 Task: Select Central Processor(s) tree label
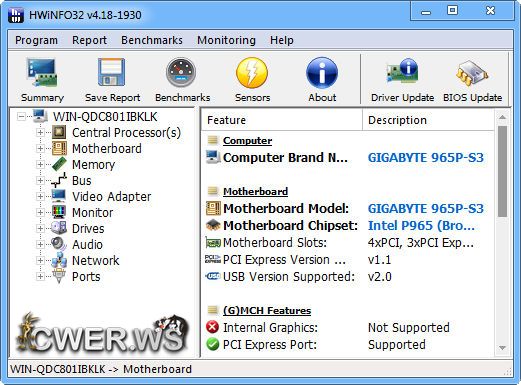click(126, 133)
